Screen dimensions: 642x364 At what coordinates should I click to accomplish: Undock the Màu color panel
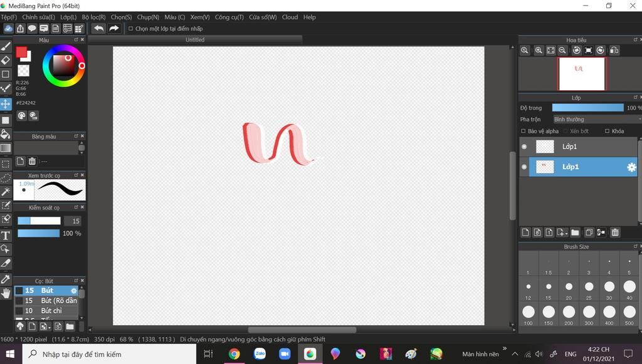coord(76,39)
